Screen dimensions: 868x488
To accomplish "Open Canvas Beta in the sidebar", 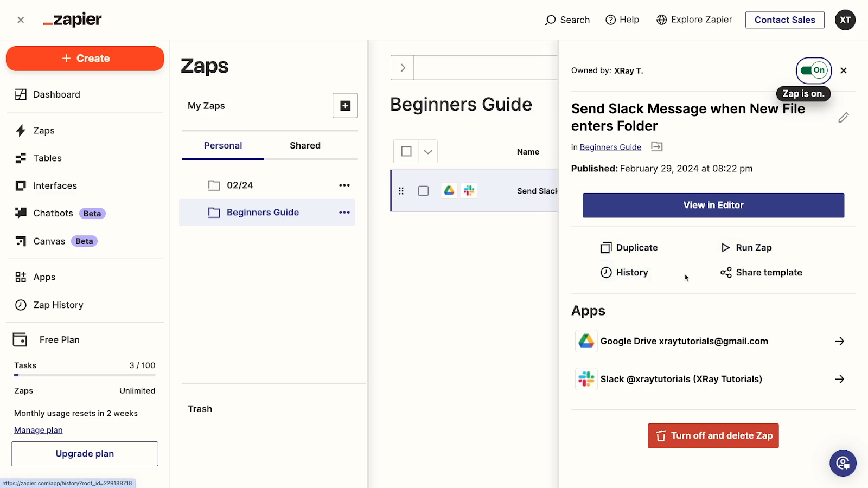I will coord(56,241).
